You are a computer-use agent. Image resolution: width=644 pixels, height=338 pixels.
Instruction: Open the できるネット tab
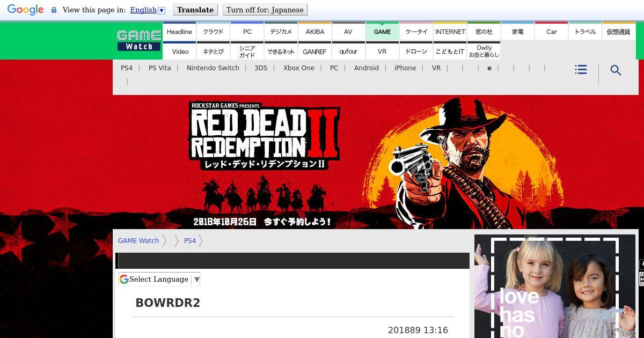281,51
